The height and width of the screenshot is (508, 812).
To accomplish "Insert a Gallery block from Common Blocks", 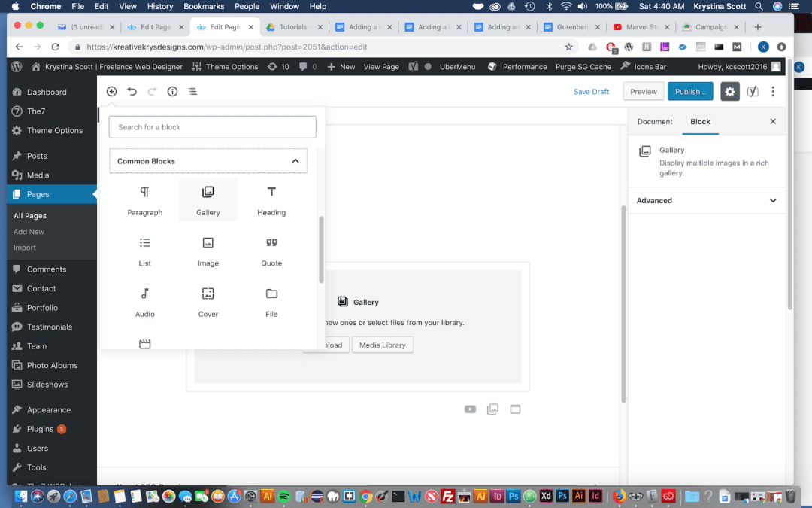I will [x=208, y=201].
